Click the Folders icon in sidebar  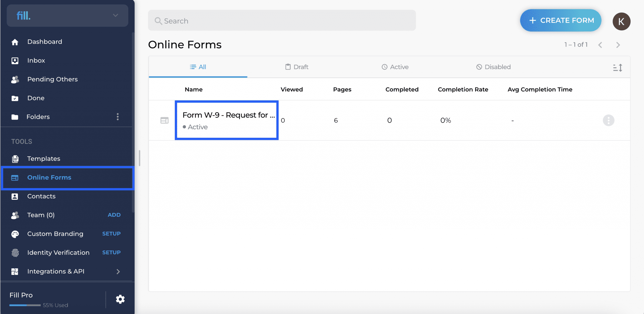click(15, 117)
